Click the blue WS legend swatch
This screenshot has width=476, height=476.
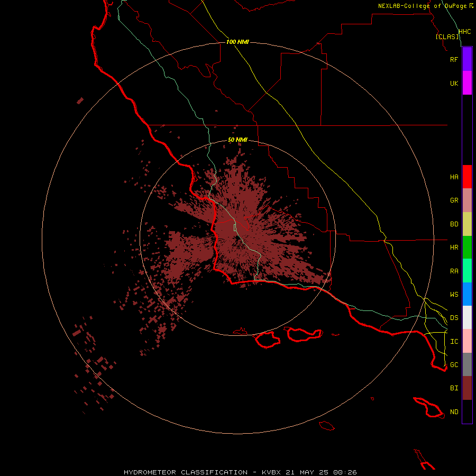click(x=467, y=294)
